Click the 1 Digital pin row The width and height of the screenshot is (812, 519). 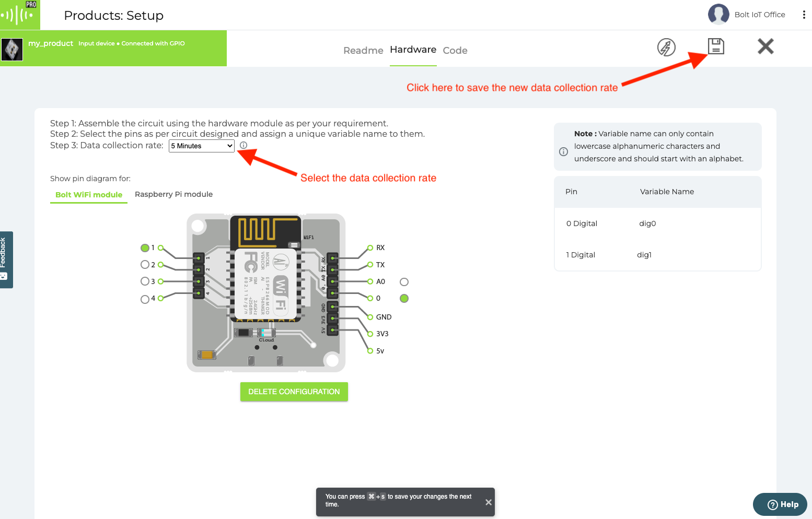tap(657, 255)
